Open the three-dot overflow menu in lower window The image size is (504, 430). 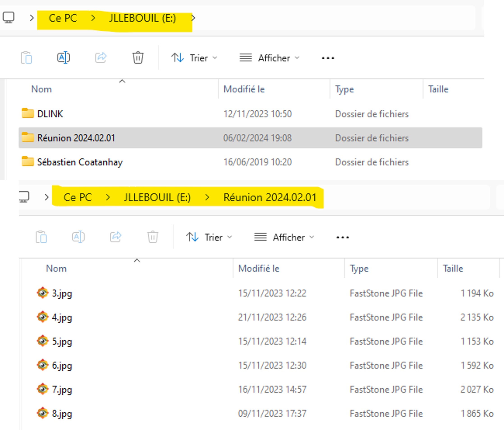pos(343,237)
